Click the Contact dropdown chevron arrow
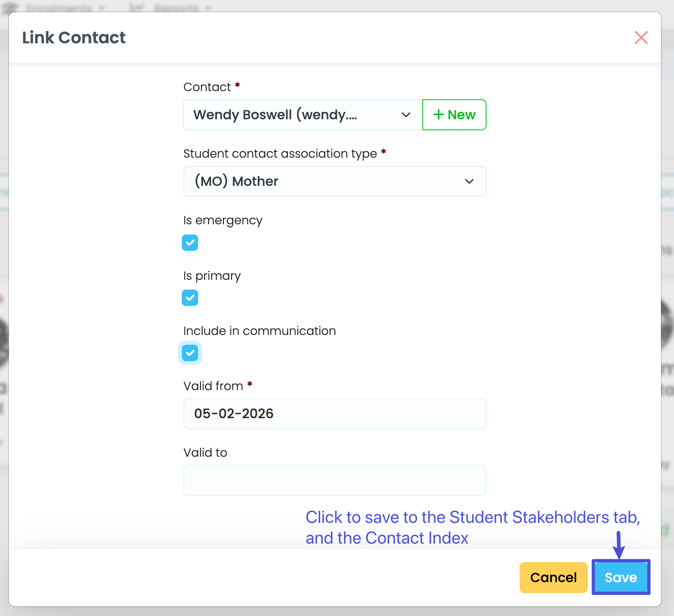 coord(406,115)
